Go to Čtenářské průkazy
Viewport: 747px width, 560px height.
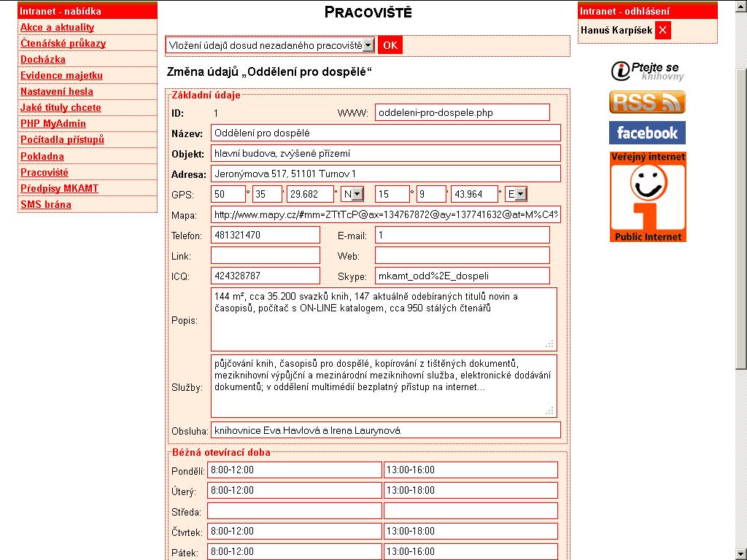click(63, 43)
